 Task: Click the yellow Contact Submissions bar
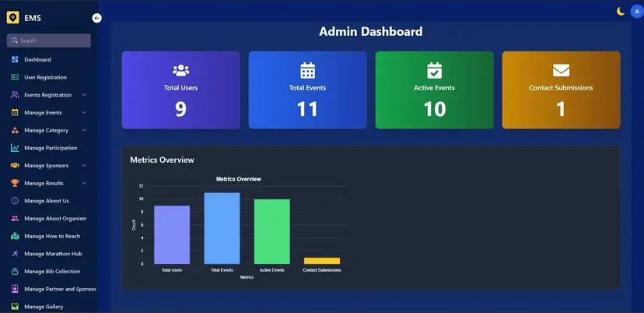coord(322,261)
